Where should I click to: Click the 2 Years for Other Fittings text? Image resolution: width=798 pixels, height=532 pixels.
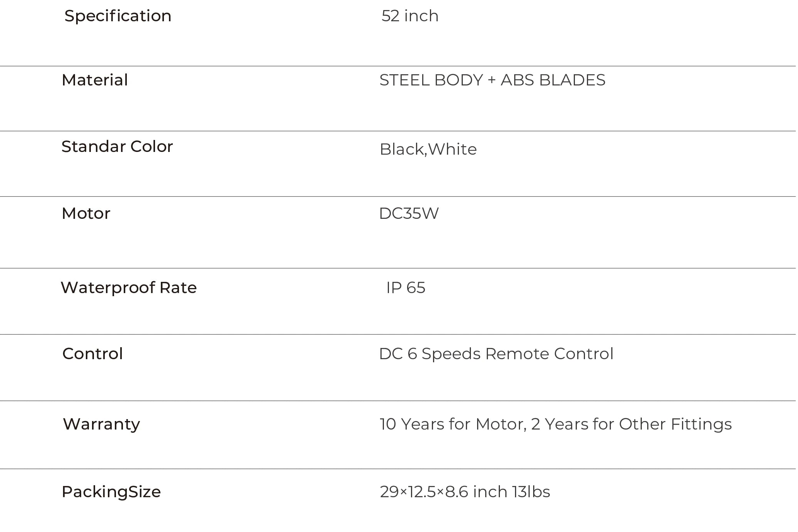pos(631,425)
